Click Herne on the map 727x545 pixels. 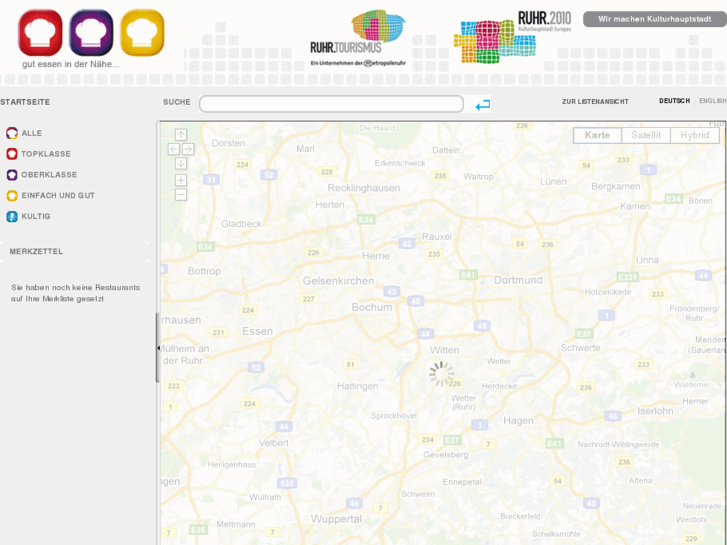[x=376, y=256]
